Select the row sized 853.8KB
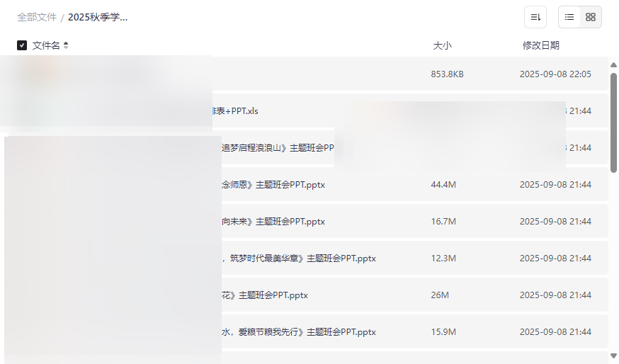This screenshot has height=364, width=619. (x=447, y=74)
